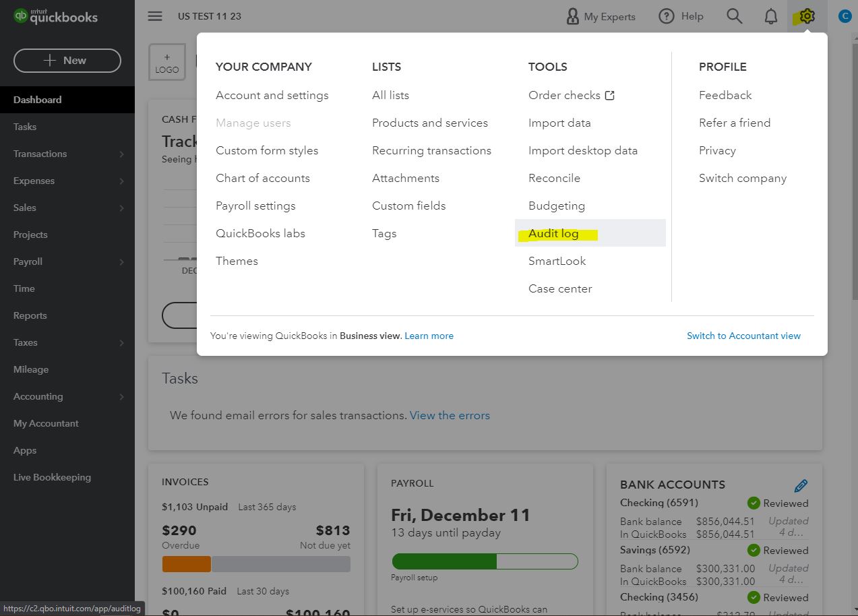Open SmartLook tool

click(x=557, y=261)
